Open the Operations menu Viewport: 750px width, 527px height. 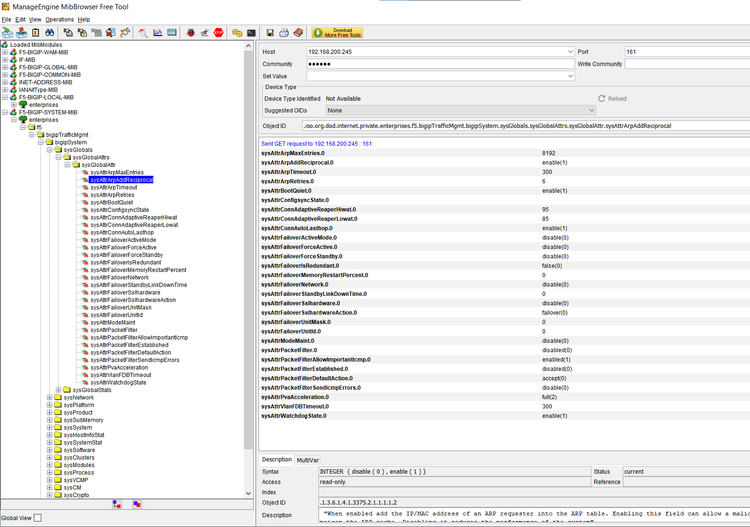(x=59, y=19)
